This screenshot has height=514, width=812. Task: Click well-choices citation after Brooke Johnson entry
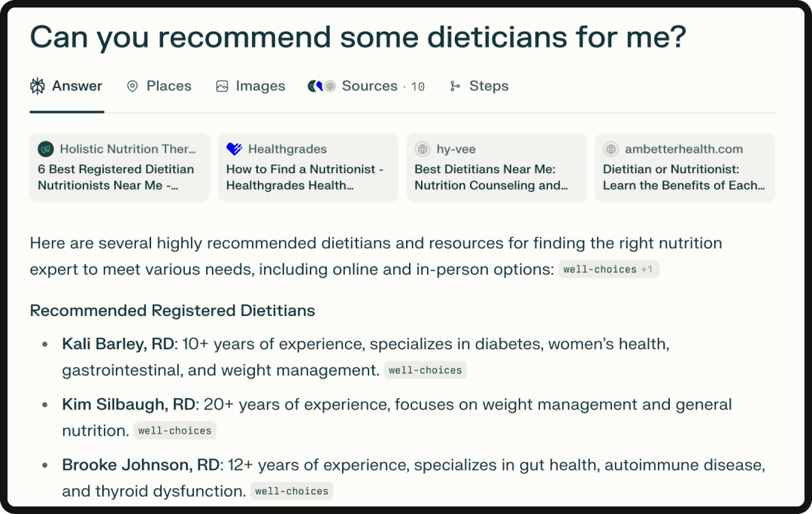(291, 491)
